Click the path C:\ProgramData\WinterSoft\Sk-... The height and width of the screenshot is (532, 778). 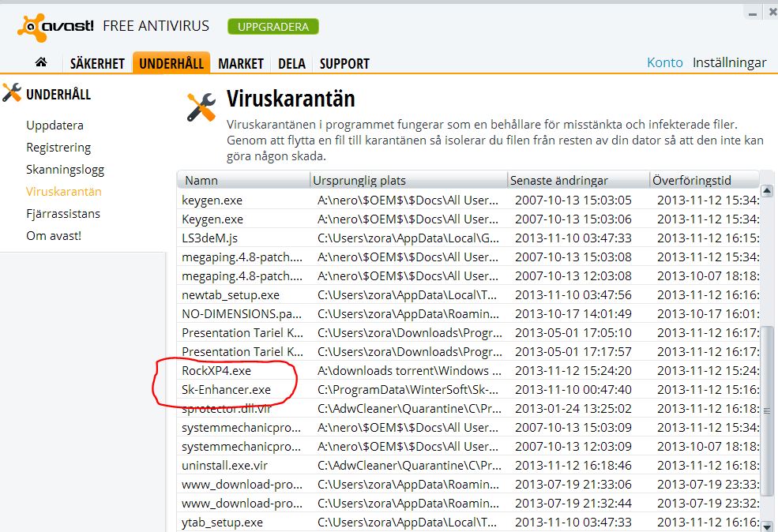(x=408, y=390)
